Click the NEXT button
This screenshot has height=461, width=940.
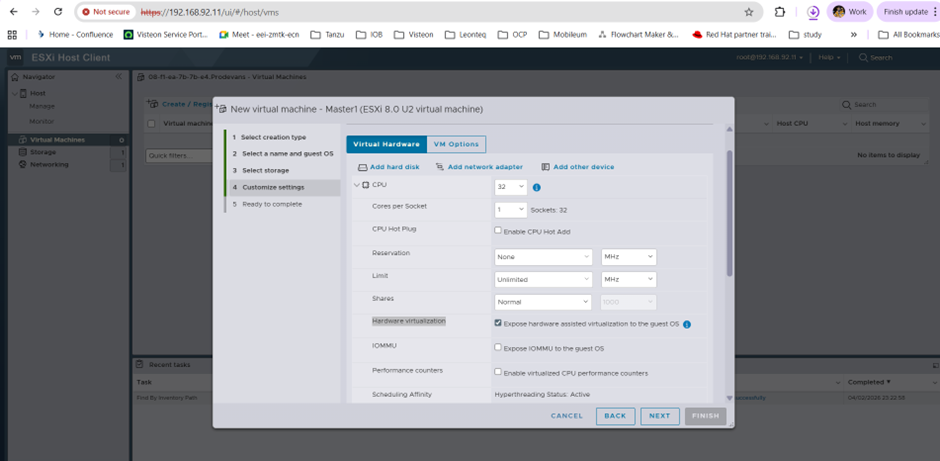tap(660, 415)
